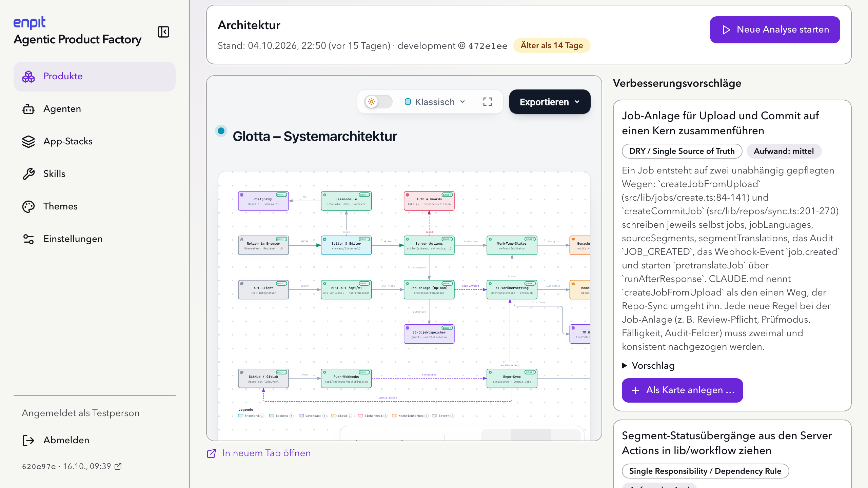Click the Aufwand: mittel tag
868x488 pixels.
[784, 151]
